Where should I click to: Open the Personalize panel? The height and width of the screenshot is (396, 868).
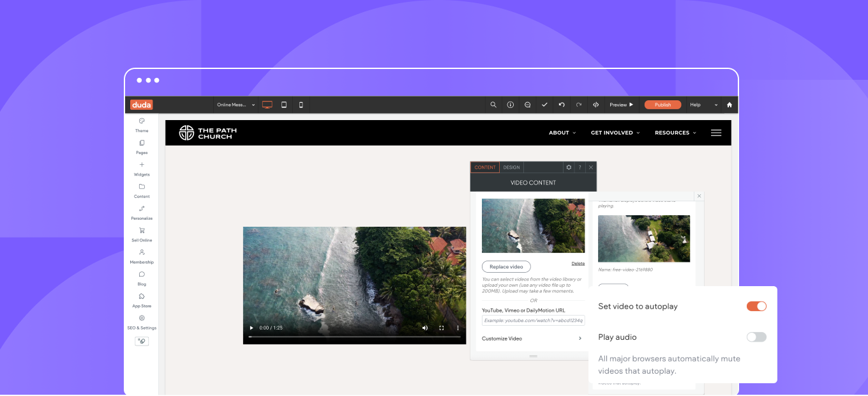[x=142, y=213]
